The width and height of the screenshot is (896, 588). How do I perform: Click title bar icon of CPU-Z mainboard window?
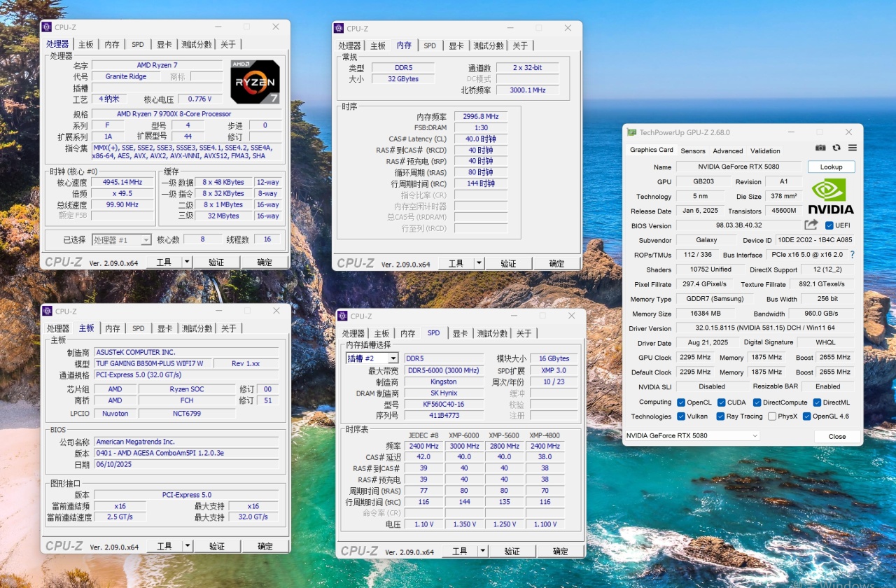(48, 311)
